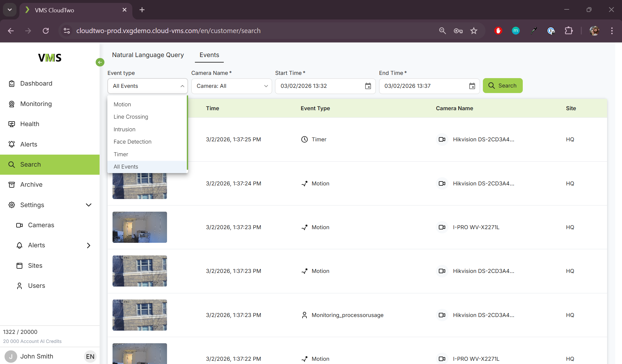Pick Intrusion in the dropdown list
This screenshot has height=364, width=622.
click(x=124, y=129)
